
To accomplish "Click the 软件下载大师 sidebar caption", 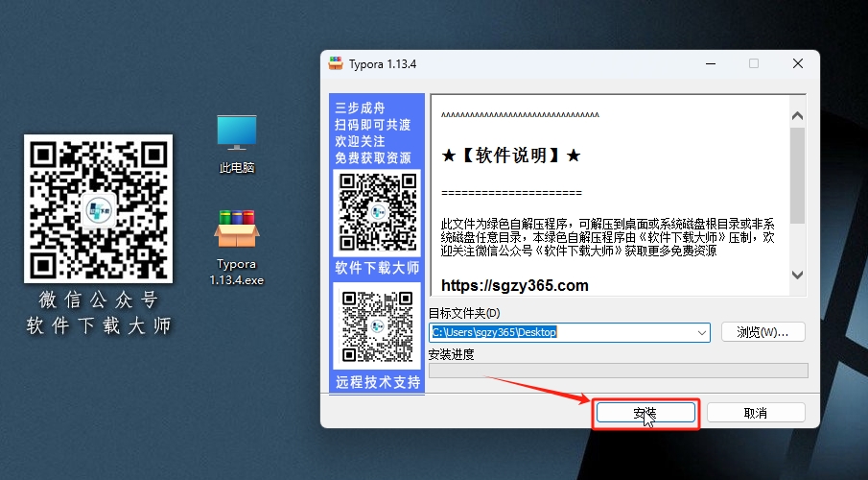I will tap(378, 268).
